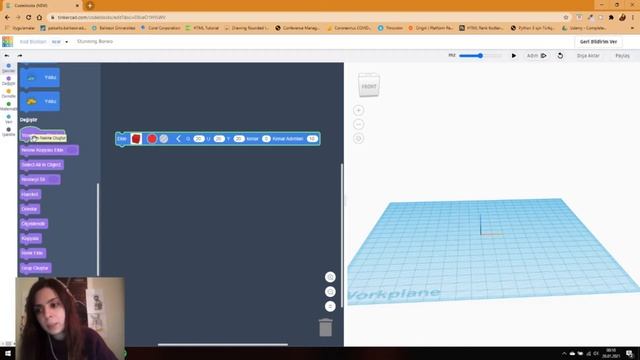Choose the Döndür rotate block
Image resolution: width=640 pixels, height=360 pixels.
(x=29, y=209)
